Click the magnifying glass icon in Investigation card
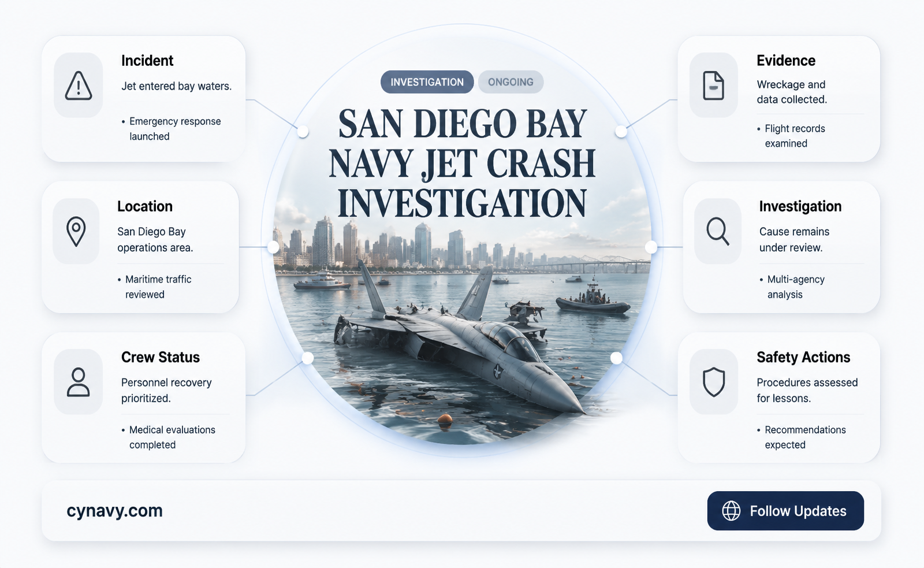924x568 pixels. coord(718,231)
